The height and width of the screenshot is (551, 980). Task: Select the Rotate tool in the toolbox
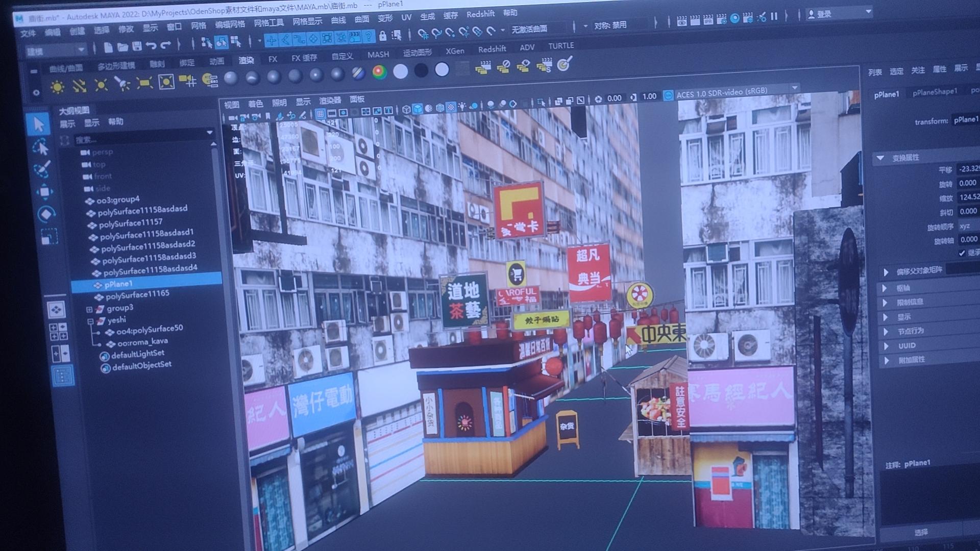point(46,214)
